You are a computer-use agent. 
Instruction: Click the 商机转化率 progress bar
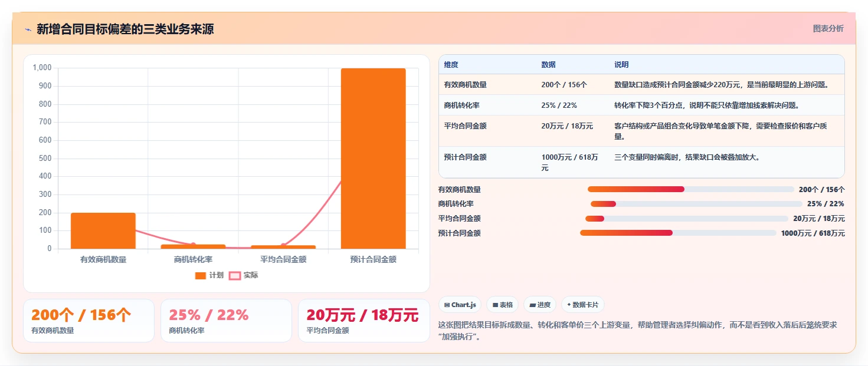(696, 204)
